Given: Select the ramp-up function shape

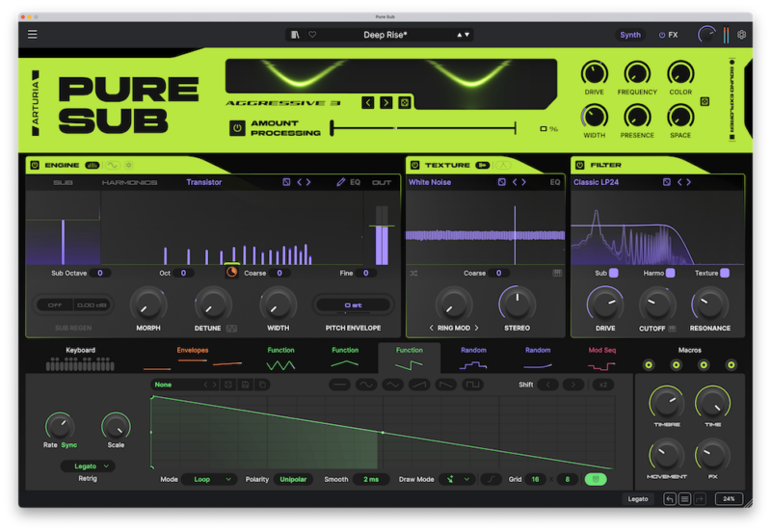Looking at the screenshot, I should pos(419,385).
